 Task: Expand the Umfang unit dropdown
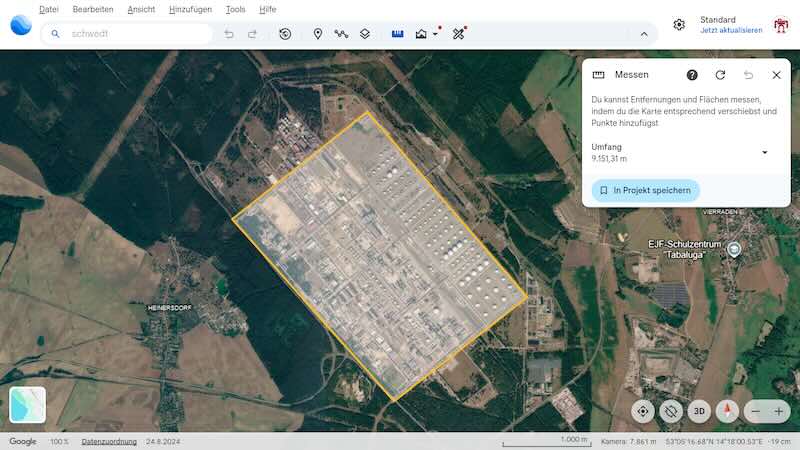point(764,153)
